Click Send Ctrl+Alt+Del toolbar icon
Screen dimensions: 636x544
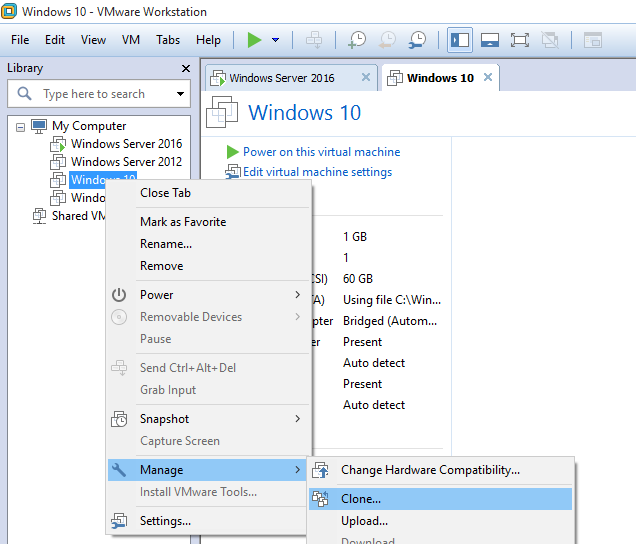pos(314,40)
